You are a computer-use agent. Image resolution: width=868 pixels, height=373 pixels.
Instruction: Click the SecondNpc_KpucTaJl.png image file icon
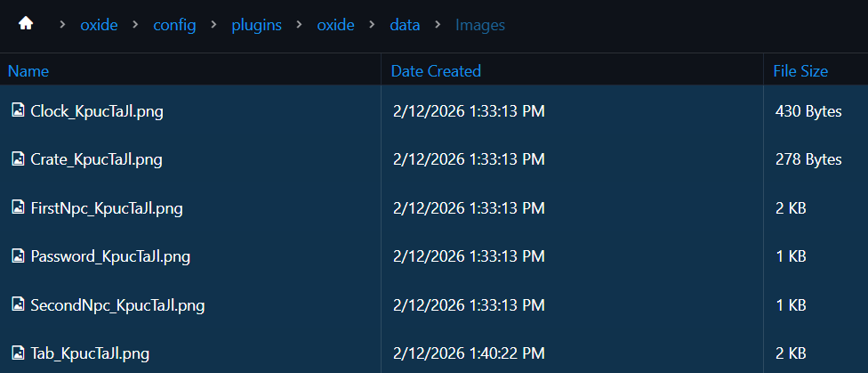18,304
